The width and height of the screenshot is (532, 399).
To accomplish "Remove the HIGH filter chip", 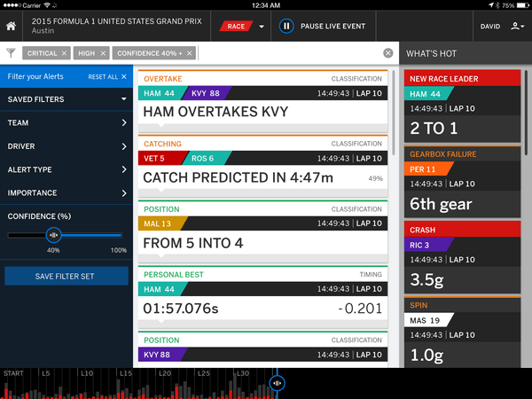I will pyautogui.click(x=103, y=53).
